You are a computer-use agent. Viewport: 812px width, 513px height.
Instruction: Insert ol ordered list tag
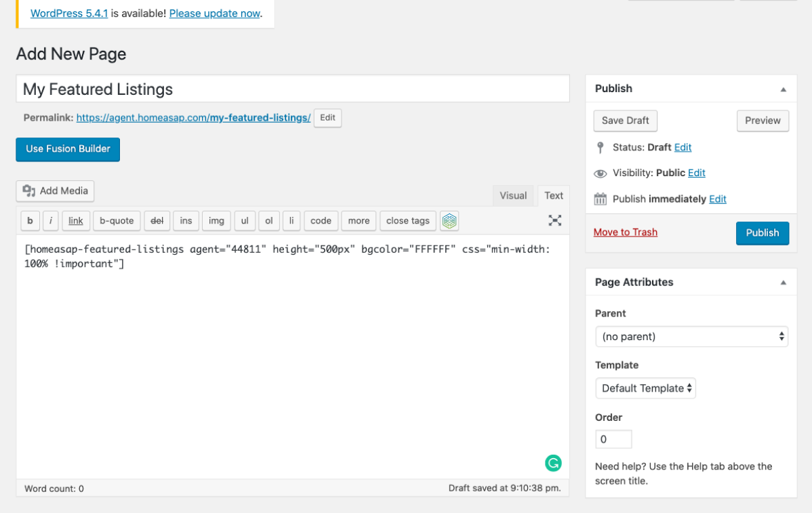tap(269, 220)
